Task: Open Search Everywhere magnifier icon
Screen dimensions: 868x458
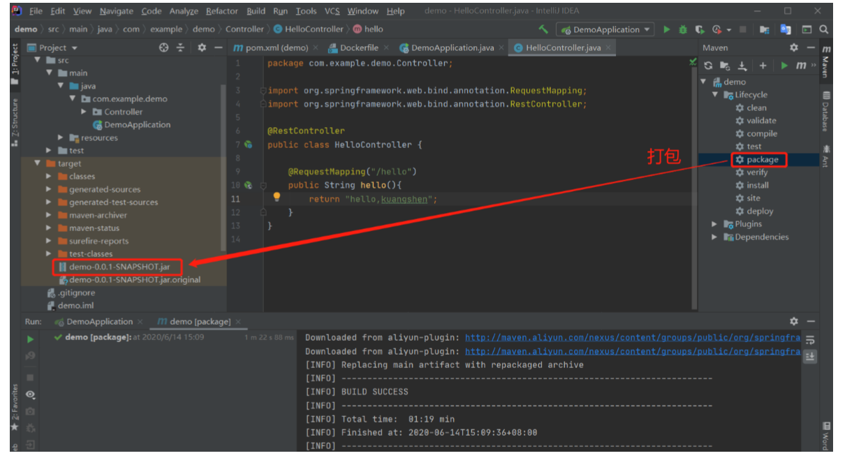Action: point(824,29)
